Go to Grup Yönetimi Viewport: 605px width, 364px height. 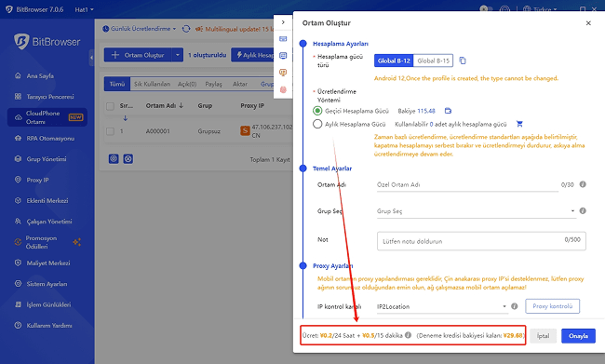coord(47,159)
